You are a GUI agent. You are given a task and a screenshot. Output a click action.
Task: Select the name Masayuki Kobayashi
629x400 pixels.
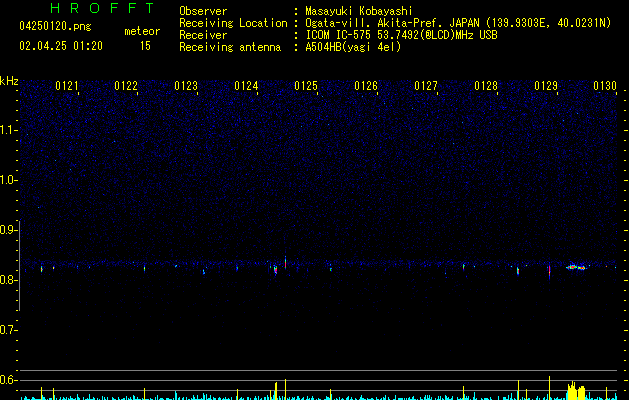pos(359,11)
